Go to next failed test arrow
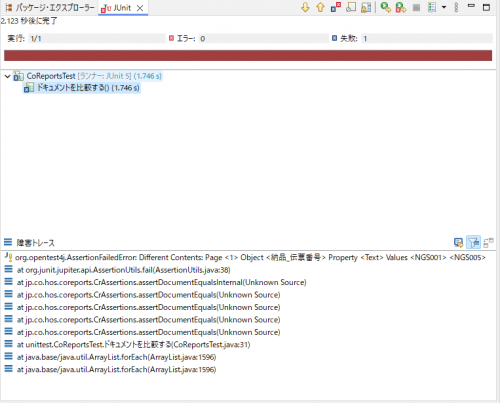 pos(305,7)
